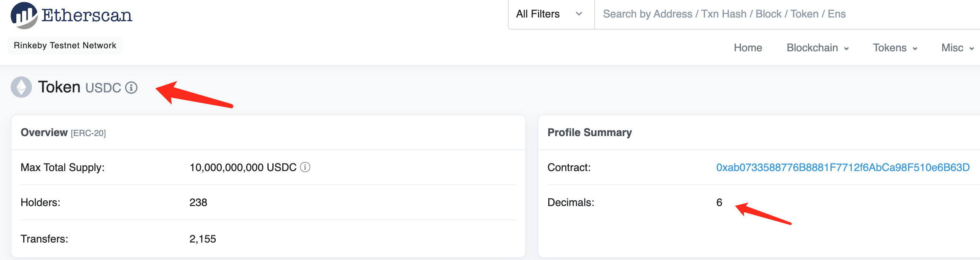Click the Profile Summary heading
The height and width of the screenshot is (260, 980).
pyautogui.click(x=589, y=133)
